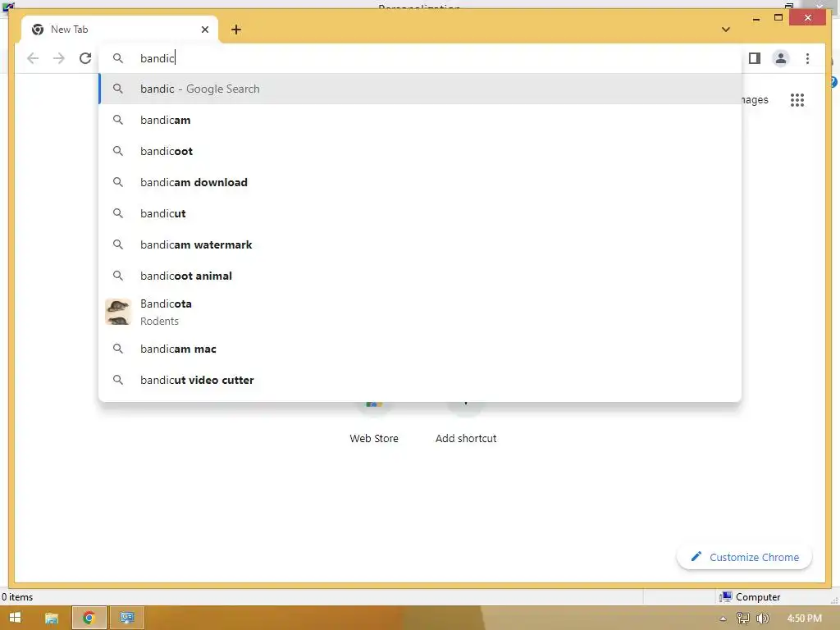Click the browser forward arrow

(x=59, y=58)
